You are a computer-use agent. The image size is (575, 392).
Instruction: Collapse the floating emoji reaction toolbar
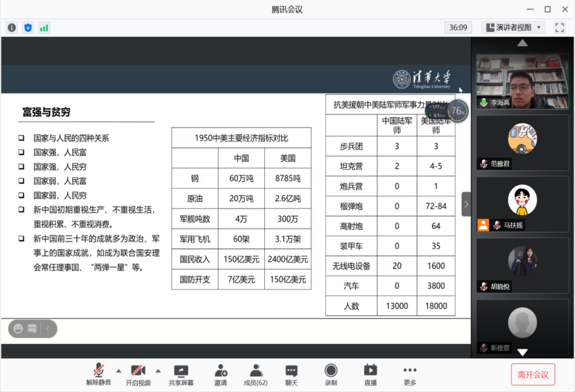[x=48, y=328]
